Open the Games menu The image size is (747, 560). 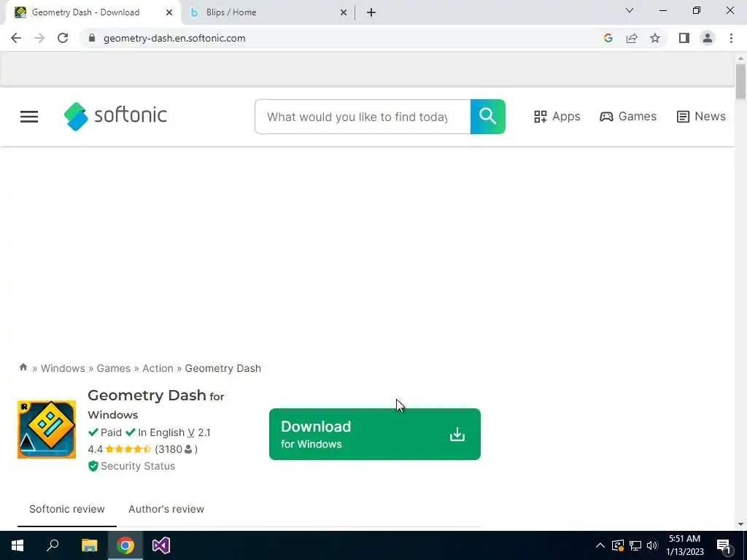(628, 117)
